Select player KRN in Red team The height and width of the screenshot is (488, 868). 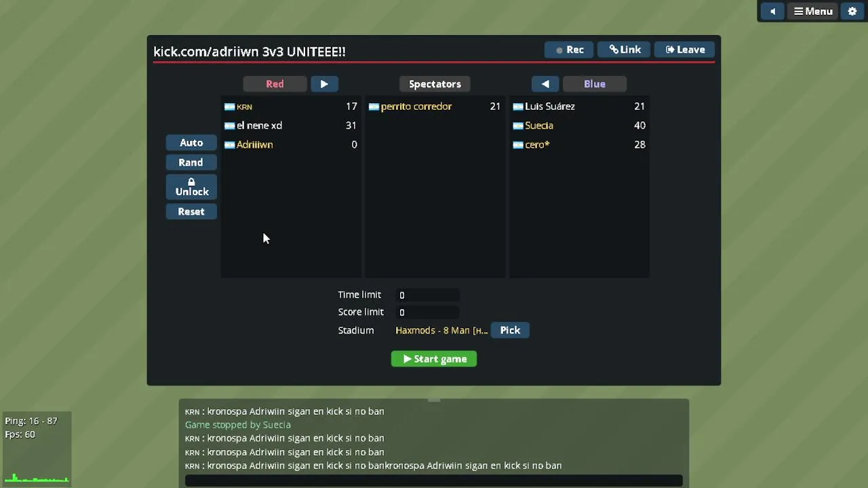290,106
